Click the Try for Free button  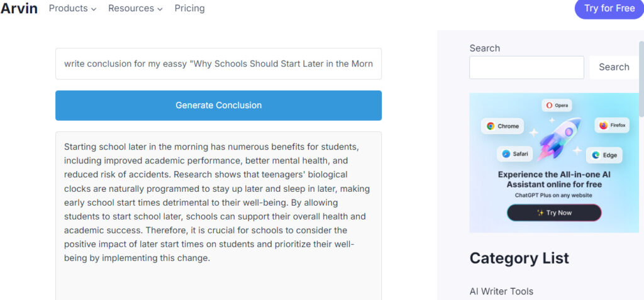tap(609, 9)
